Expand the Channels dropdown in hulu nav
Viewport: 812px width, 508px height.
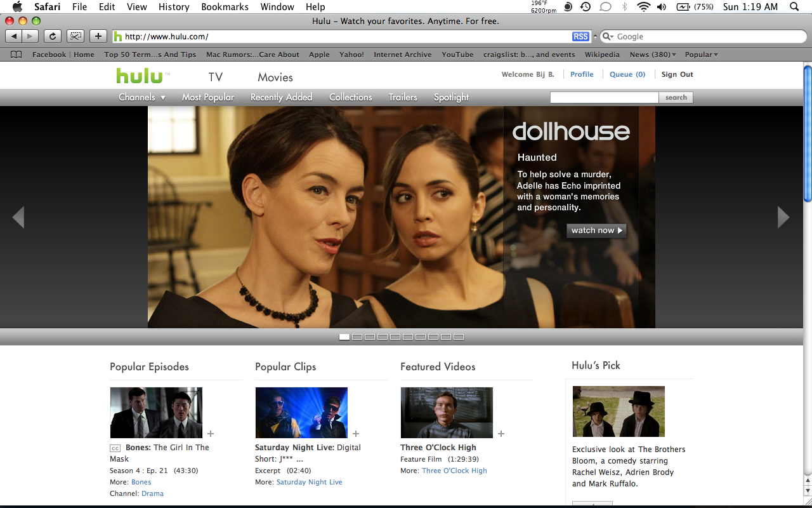coord(142,97)
